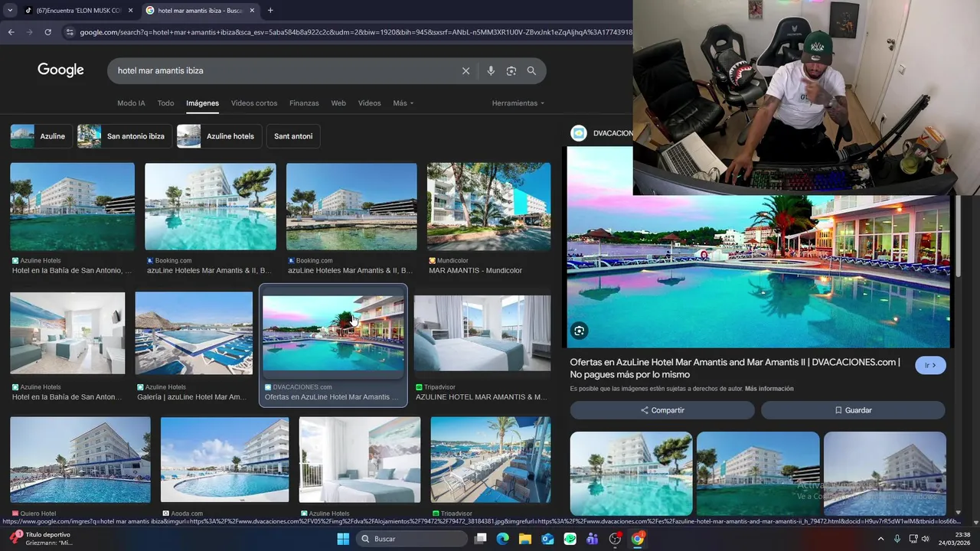Screen dimensions: 980x551
Task: Click the Chrome address bar URL
Action: 354,32
